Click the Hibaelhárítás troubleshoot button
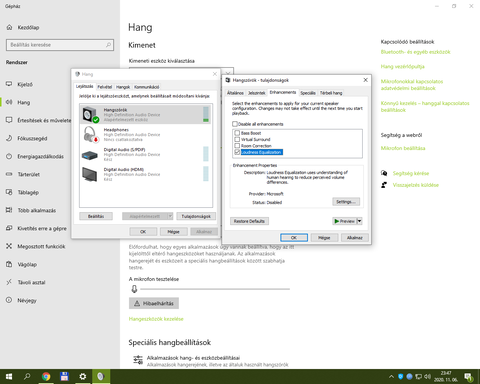This screenshot has height=384, width=480. (x=154, y=303)
